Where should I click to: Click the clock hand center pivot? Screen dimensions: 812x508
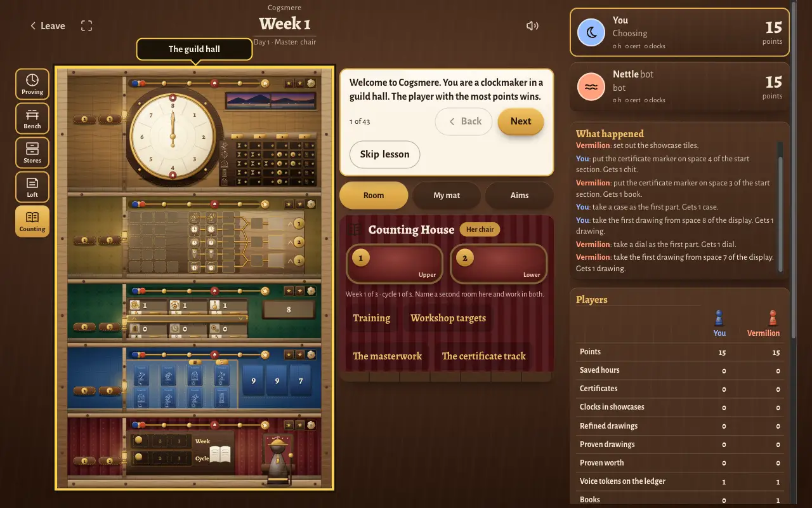pos(172,136)
